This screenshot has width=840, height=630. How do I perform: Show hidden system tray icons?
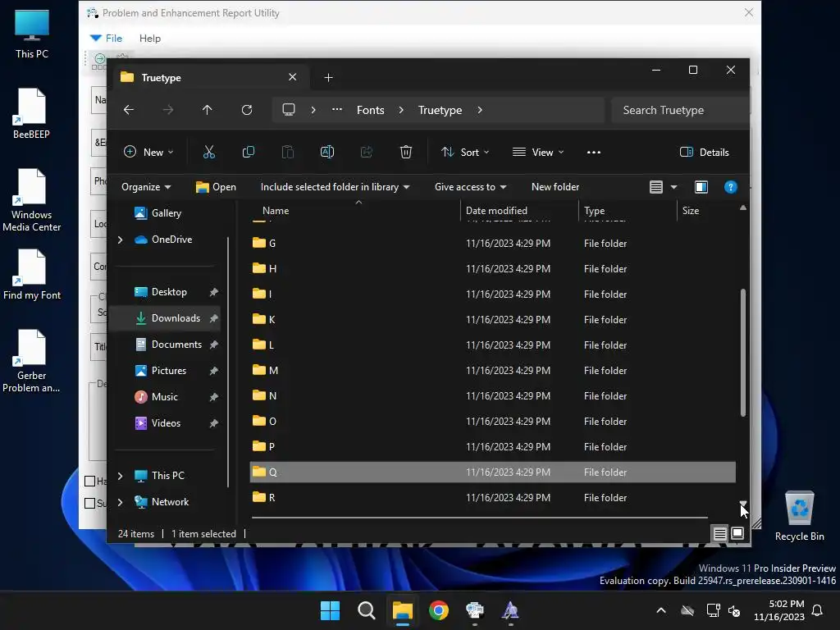pos(661,610)
